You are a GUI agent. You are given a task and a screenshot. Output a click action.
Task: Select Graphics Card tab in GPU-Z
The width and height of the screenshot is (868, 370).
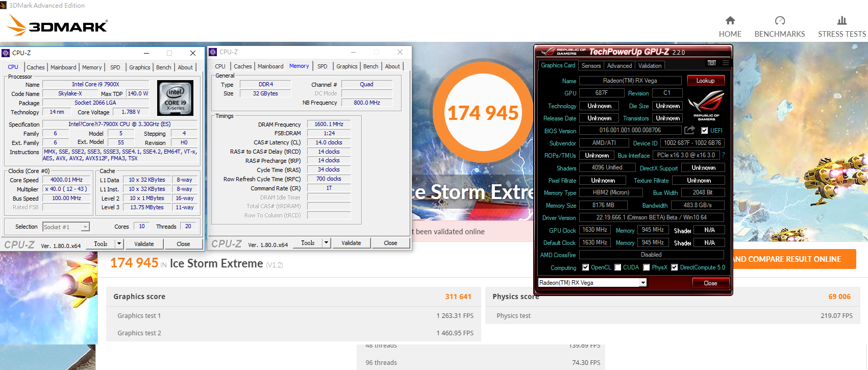pyautogui.click(x=558, y=65)
